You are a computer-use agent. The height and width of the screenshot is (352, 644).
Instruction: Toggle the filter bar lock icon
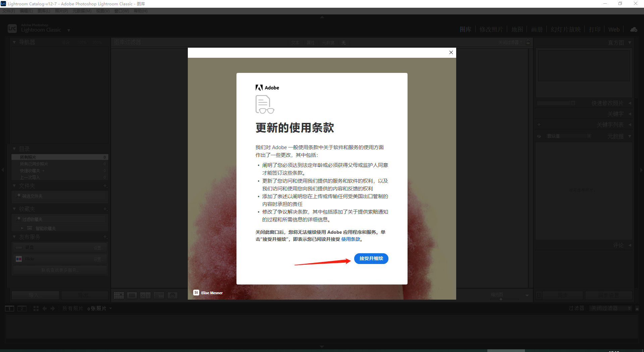point(528,42)
